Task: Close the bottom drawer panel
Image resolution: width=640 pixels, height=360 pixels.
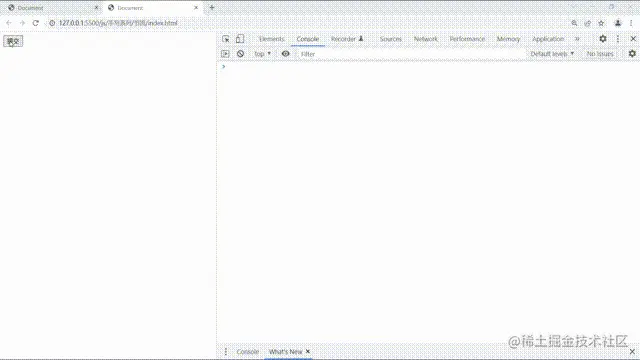Action: click(x=632, y=351)
